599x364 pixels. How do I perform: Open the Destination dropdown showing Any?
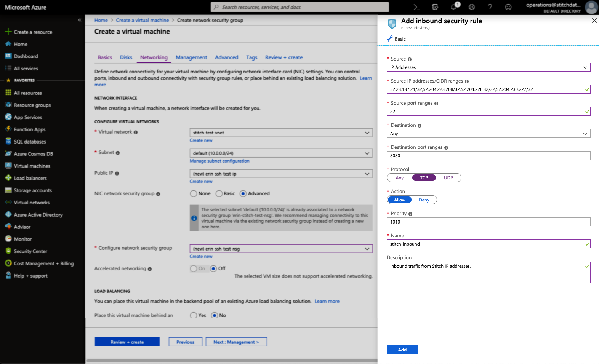(x=488, y=134)
